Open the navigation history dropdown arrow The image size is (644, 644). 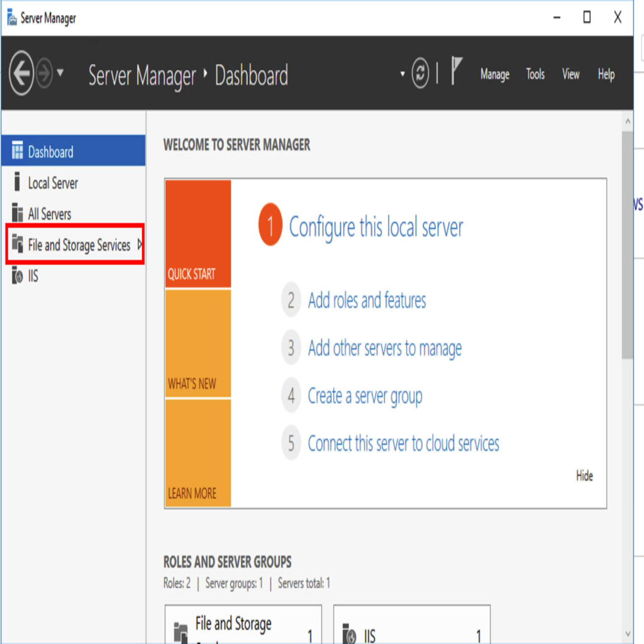pos(60,73)
